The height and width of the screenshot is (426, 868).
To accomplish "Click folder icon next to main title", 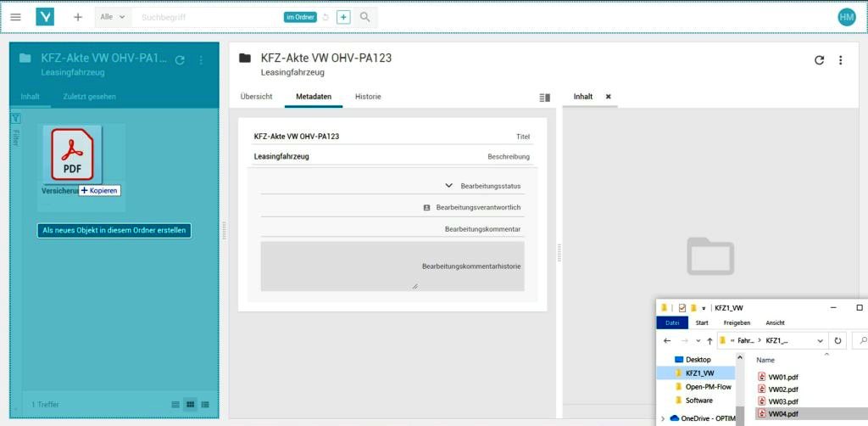I will pyautogui.click(x=245, y=59).
